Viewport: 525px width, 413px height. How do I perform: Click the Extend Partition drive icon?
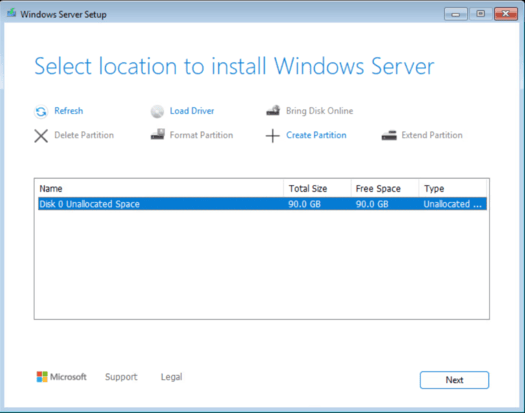click(x=389, y=135)
